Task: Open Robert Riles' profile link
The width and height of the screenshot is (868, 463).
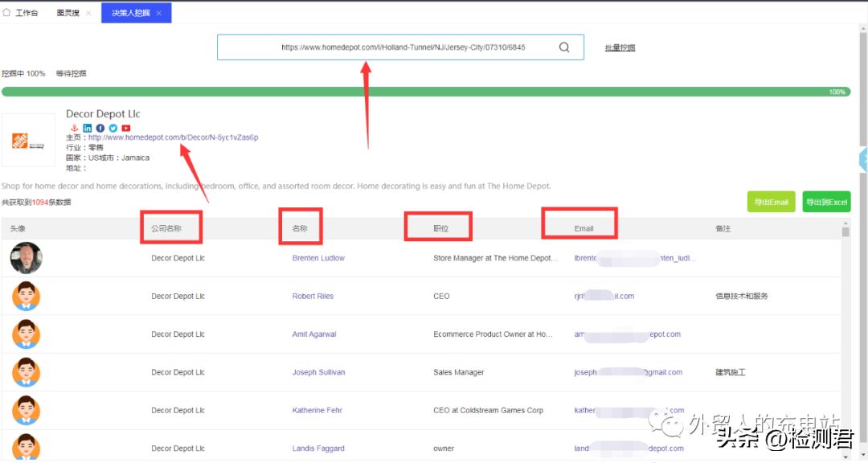Action: click(313, 297)
